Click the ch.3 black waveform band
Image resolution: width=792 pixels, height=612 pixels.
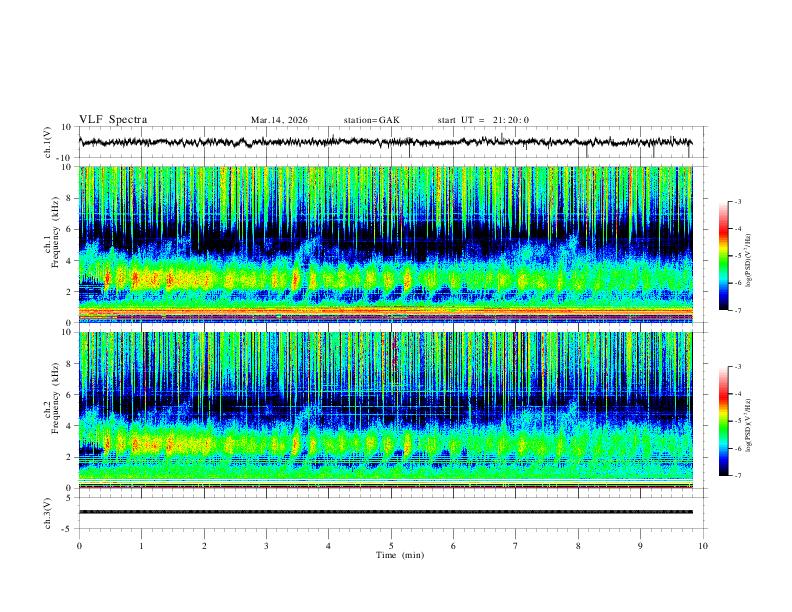tap(386, 512)
